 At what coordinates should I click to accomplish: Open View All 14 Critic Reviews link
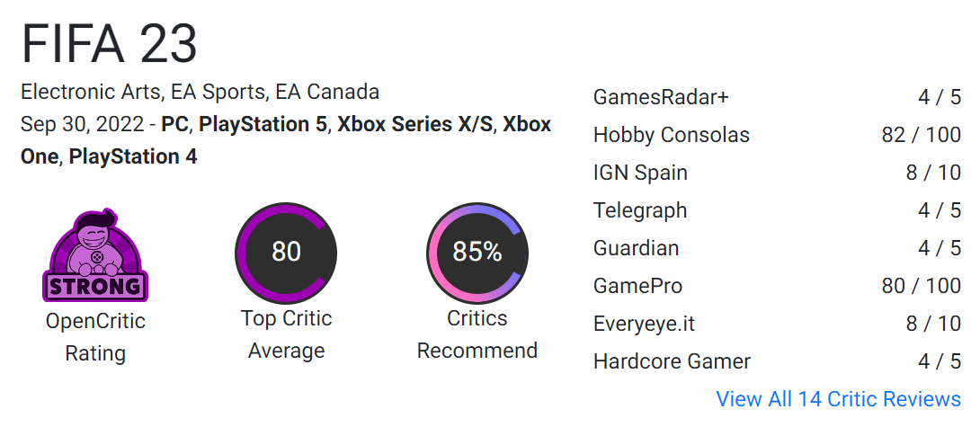point(838,398)
